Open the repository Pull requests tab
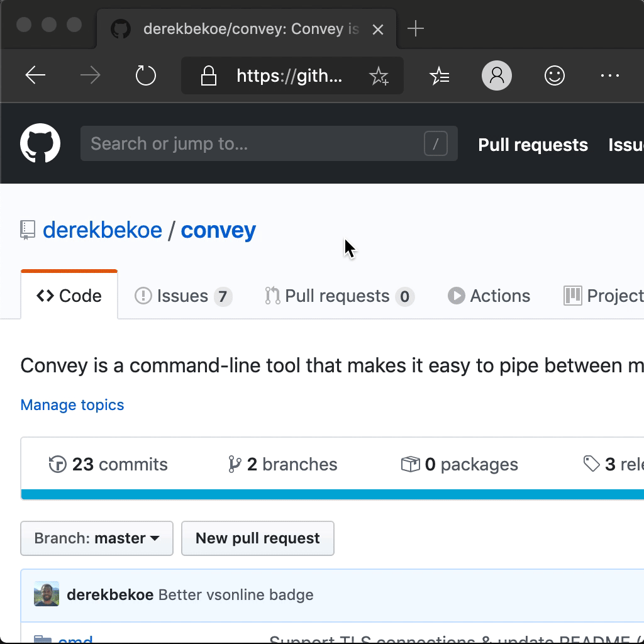The width and height of the screenshot is (644, 644). click(340, 296)
